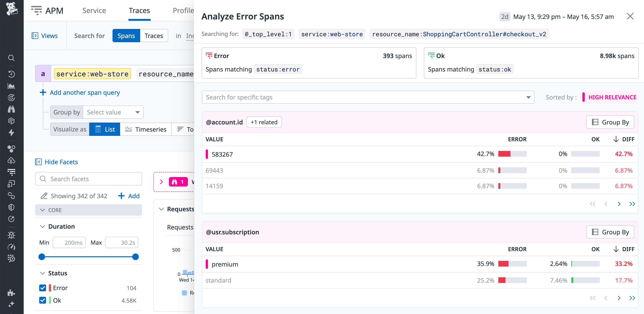Switch search mode from Spans to Traces
Screen dimensions: 644x314
click(x=153, y=35)
